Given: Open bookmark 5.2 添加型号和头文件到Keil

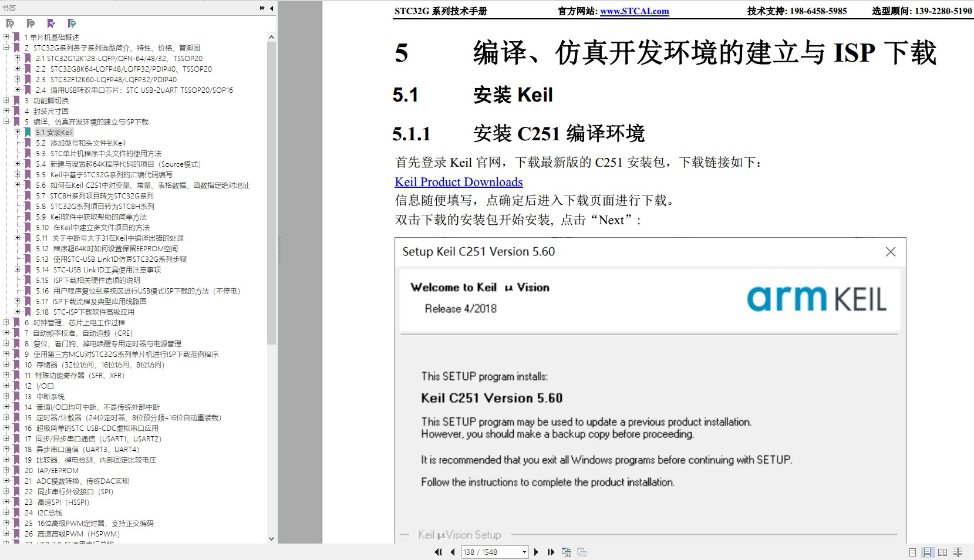Looking at the screenshot, I should click(x=80, y=143).
